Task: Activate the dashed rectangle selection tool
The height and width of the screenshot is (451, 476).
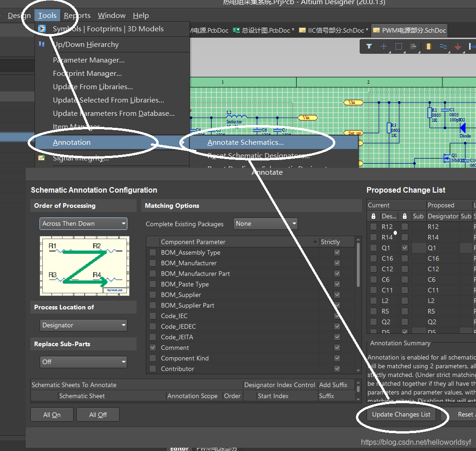Action: pos(399,46)
